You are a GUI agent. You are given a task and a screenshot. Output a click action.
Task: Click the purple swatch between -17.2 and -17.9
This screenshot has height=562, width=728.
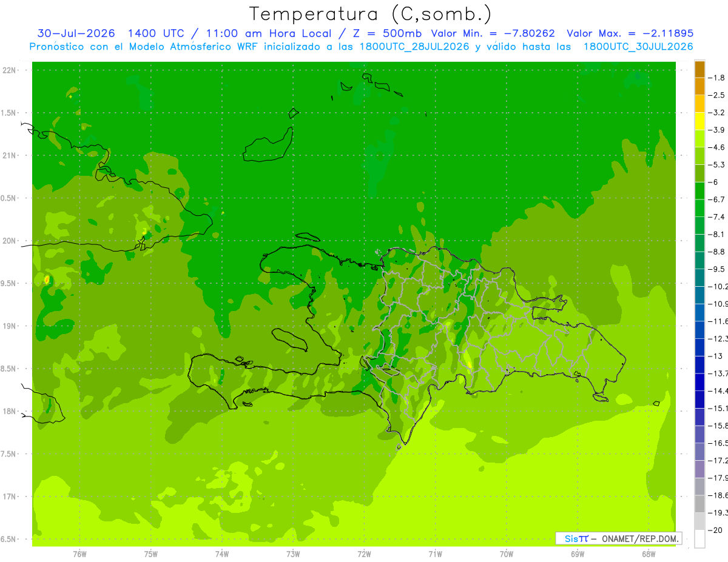pyautogui.click(x=699, y=469)
